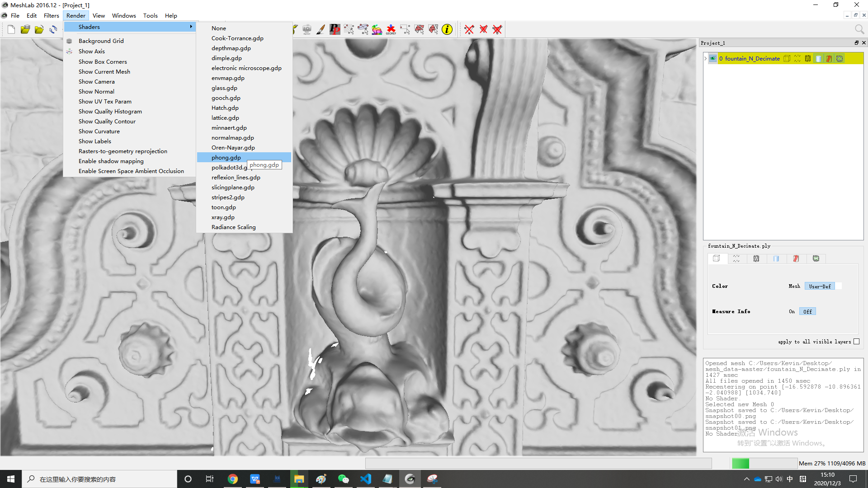Open the PickPoints tool (PP icon)
Image resolution: width=868 pixels, height=488 pixels.
pyautogui.click(x=335, y=29)
